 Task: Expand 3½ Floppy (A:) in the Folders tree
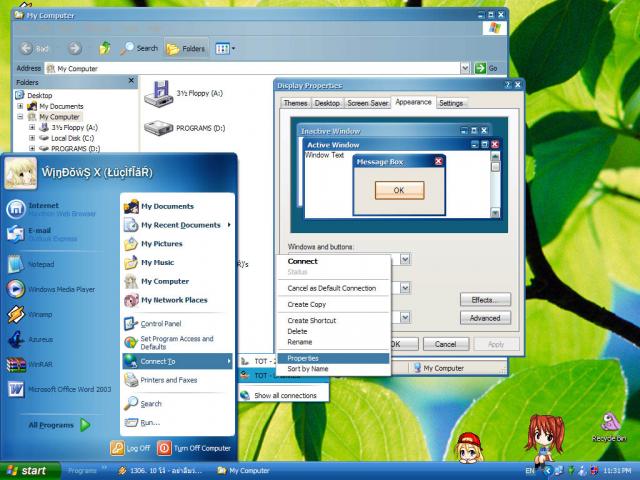pyautogui.click(x=32, y=127)
